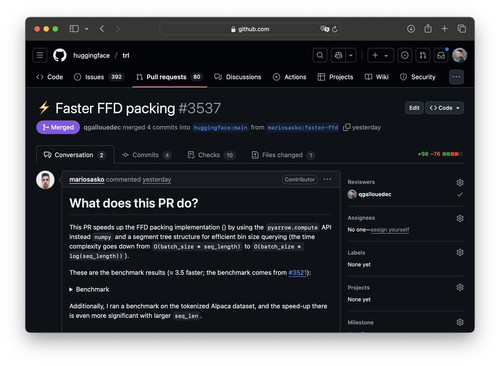The height and width of the screenshot is (366, 500).
Task: Show Safari tab overview icon
Action: [462, 29]
